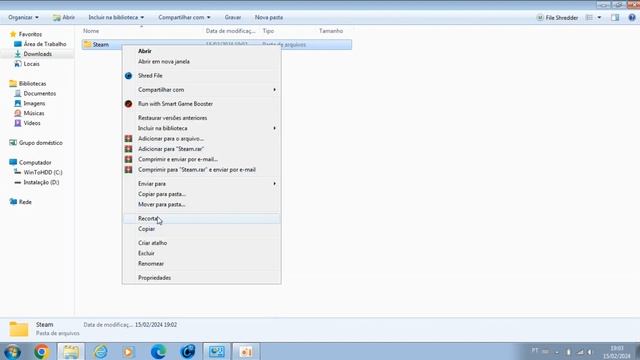The image size is (640, 360).
Task: Open Locais in the sidebar
Action: tap(27, 64)
